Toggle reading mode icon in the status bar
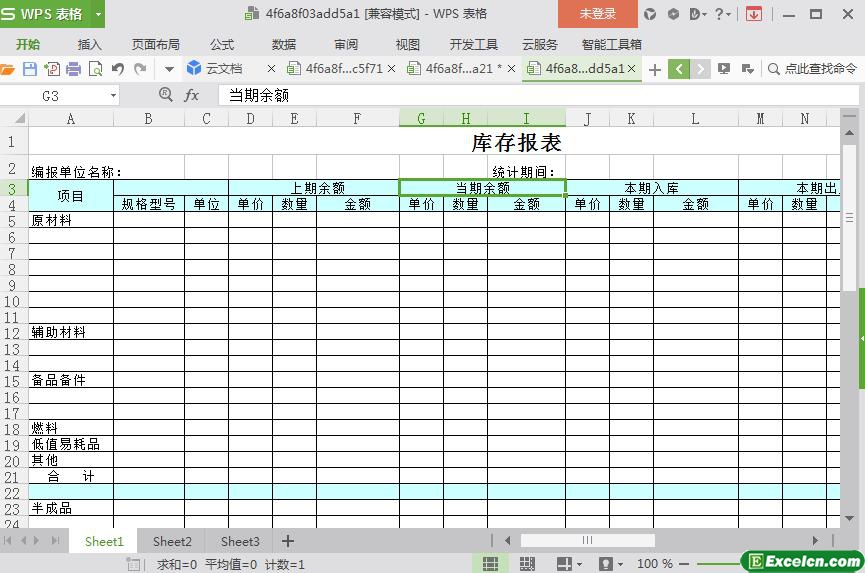865x573 pixels. click(564, 564)
